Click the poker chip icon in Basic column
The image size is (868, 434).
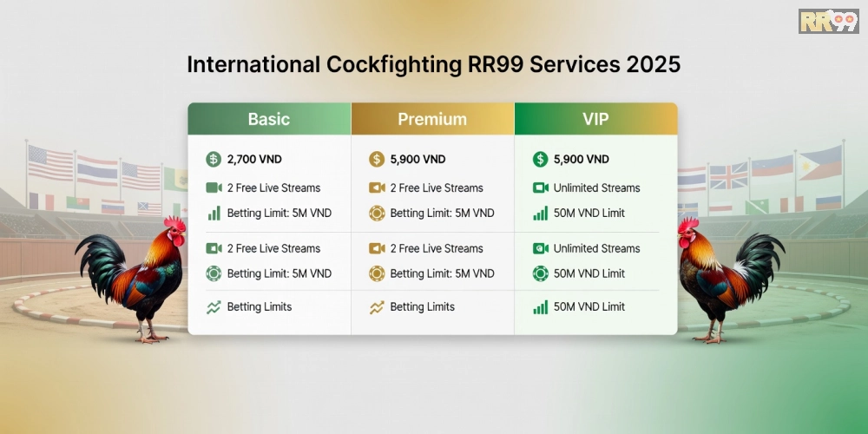click(x=214, y=273)
